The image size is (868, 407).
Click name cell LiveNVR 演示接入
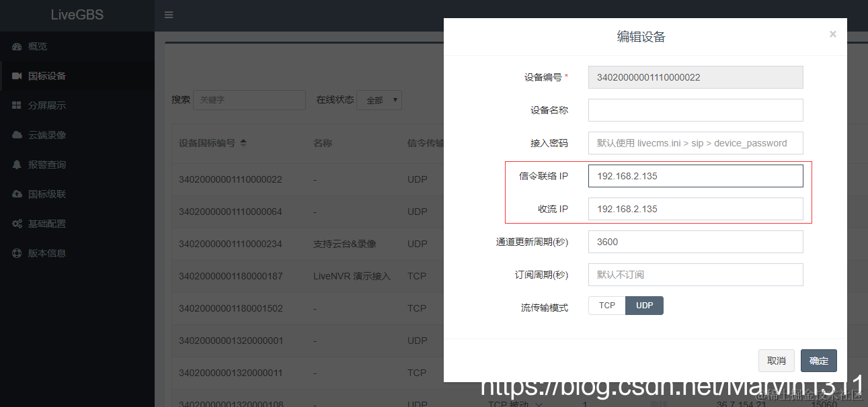pyautogui.click(x=352, y=276)
